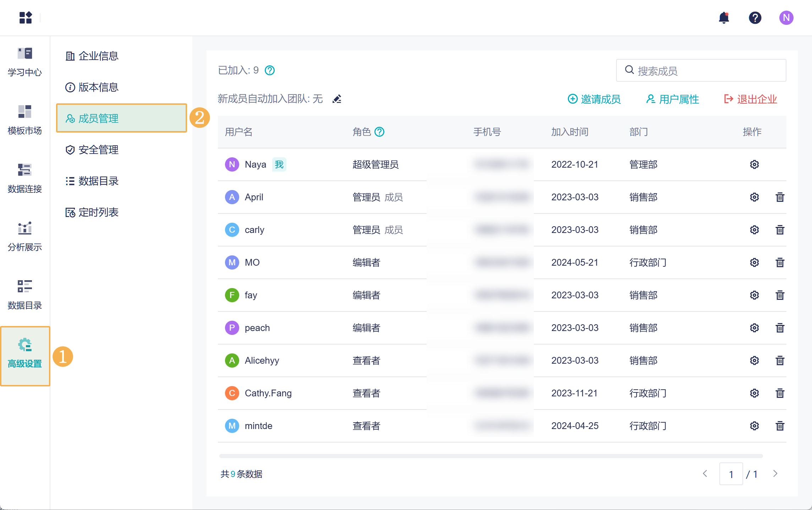This screenshot has width=812, height=510.
Task: Open the notification bell icon
Action: 724,18
